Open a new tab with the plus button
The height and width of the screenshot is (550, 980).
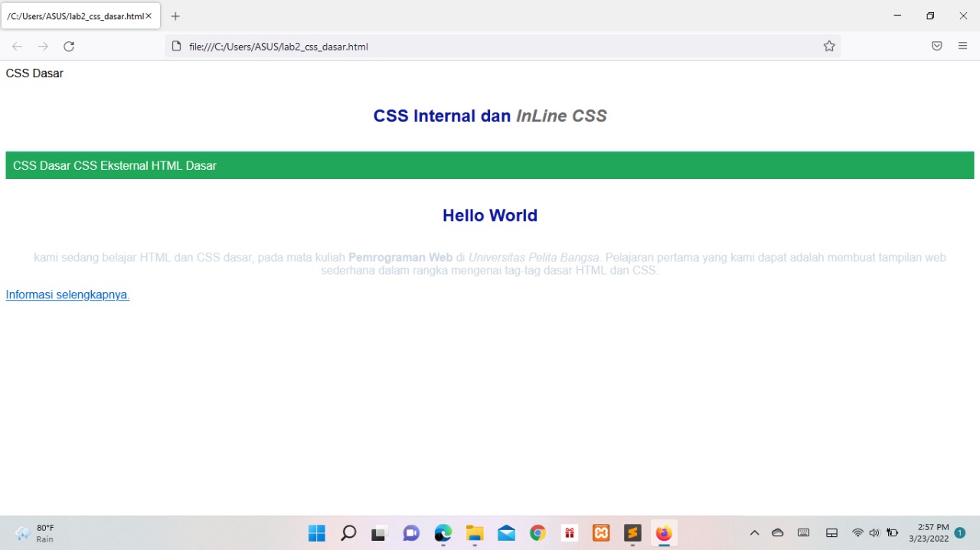click(x=175, y=16)
